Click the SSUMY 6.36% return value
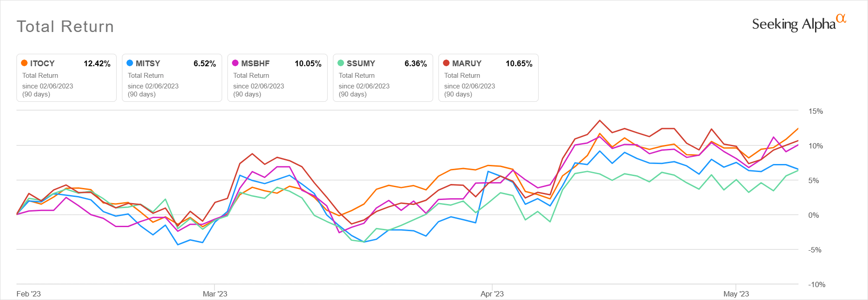868x300 pixels. 416,64
